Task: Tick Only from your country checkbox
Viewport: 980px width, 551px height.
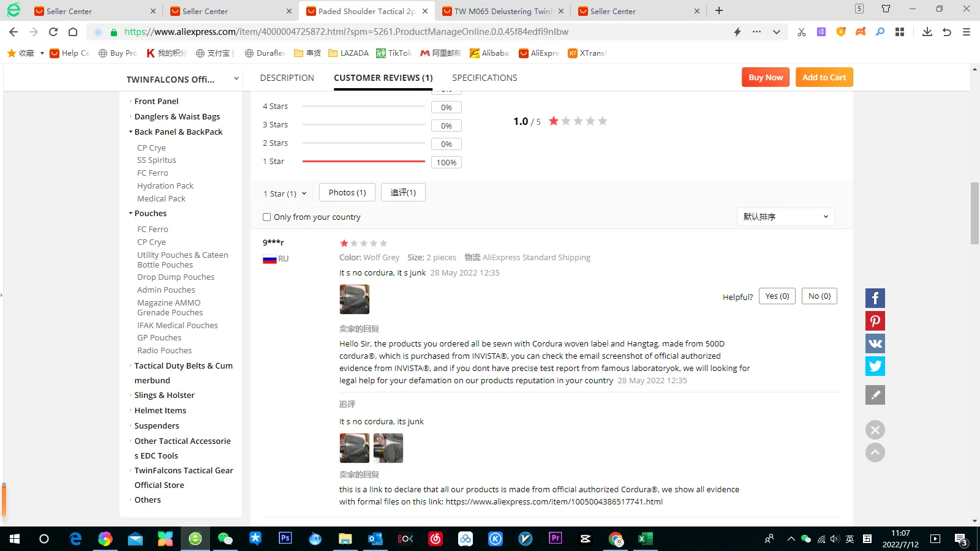Action: 266,217
